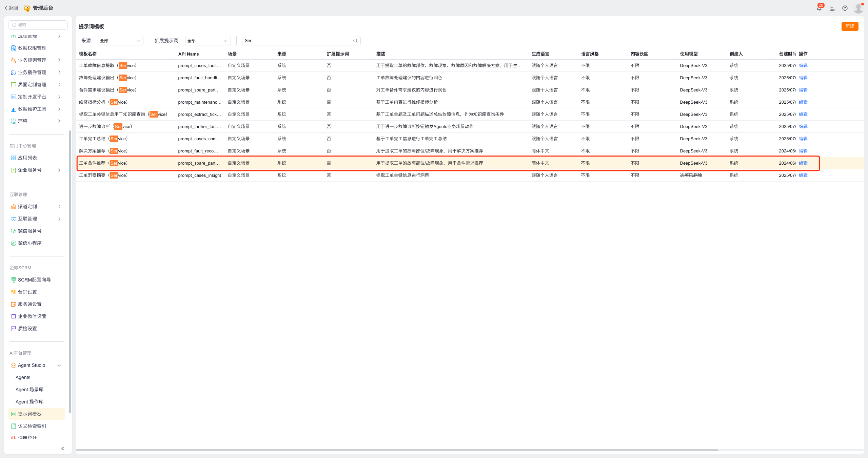Screen dimensions: 868x458
Task: Open 质检设置 in sidebar
Action: (27, 329)
